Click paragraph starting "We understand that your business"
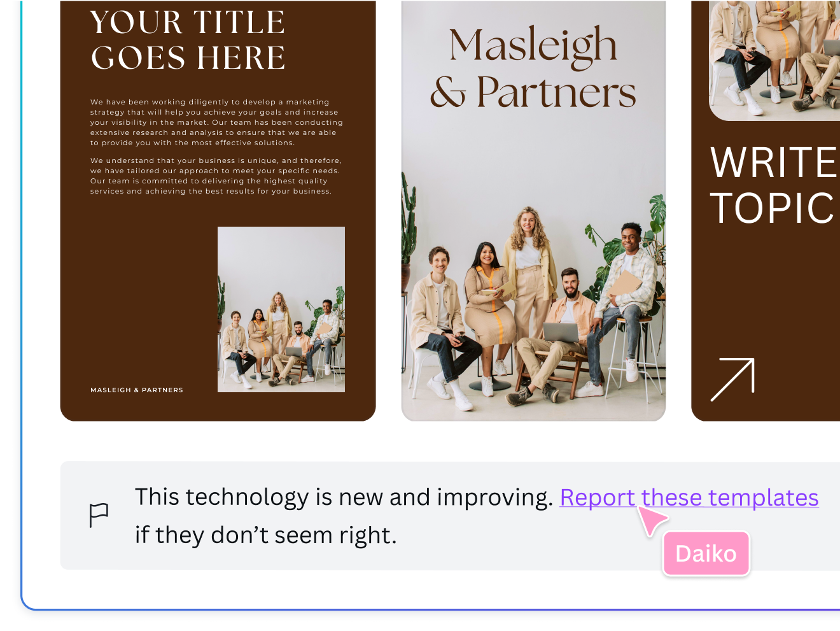The image size is (840, 631). pyautogui.click(x=216, y=176)
